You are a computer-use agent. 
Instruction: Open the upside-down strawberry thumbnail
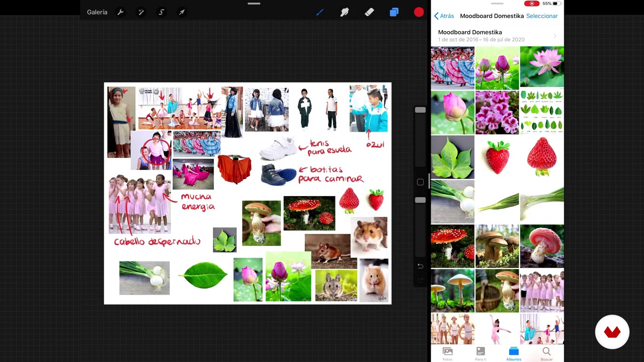point(542,157)
